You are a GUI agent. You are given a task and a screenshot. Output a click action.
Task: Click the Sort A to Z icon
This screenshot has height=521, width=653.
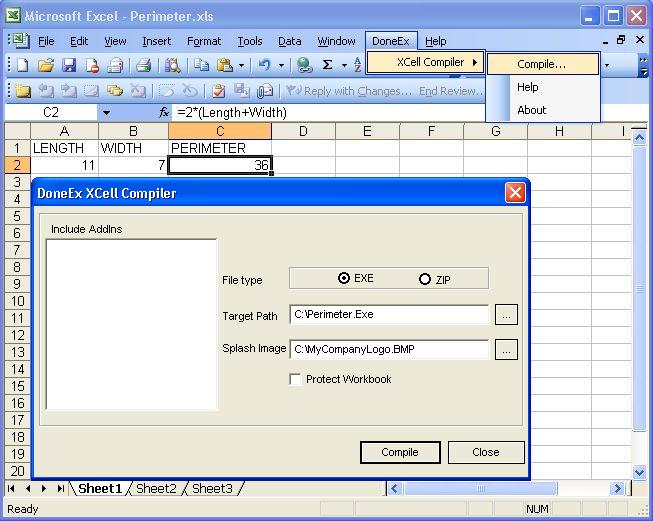tap(357, 65)
